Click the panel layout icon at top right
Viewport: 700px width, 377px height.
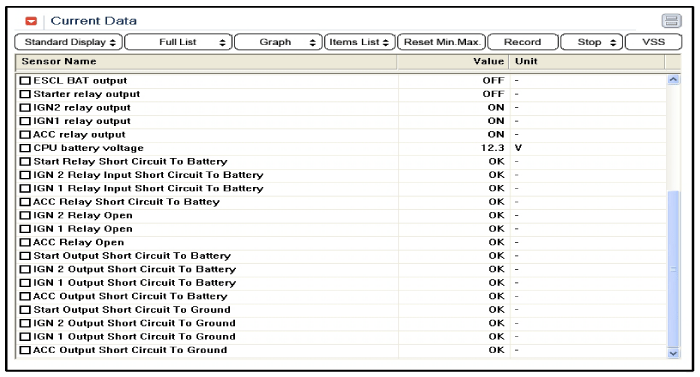point(671,21)
